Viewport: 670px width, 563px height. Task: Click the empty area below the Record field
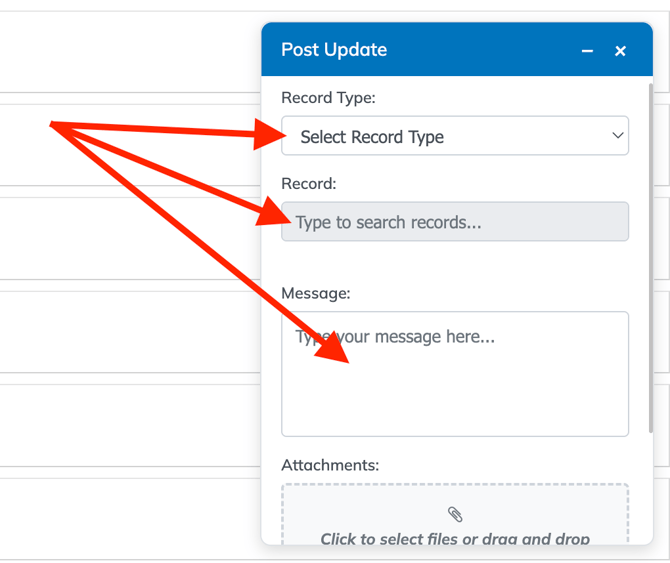click(x=455, y=260)
